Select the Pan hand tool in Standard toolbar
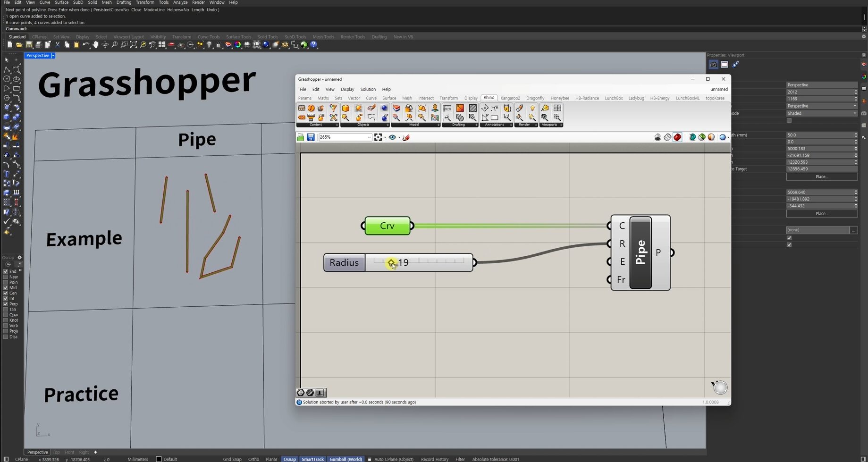Screen dimensions: 868x462 [95, 45]
